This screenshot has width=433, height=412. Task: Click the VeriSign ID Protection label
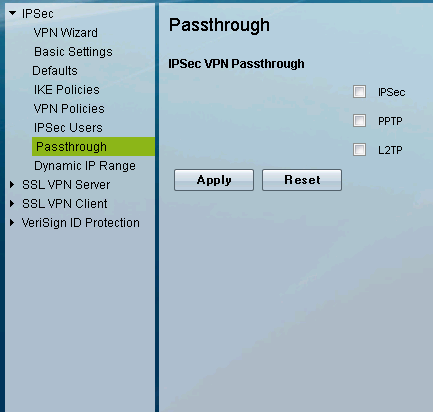(81, 223)
